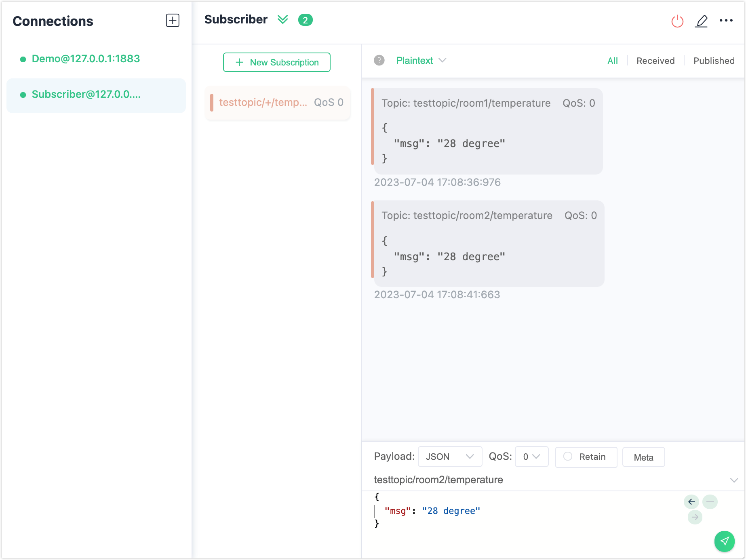The image size is (746, 560).
Task: Open the Meta properties dialog
Action: (x=643, y=457)
